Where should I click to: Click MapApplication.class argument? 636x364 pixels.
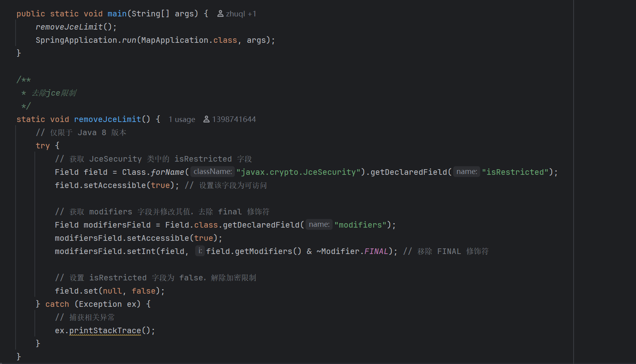(x=189, y=40)
